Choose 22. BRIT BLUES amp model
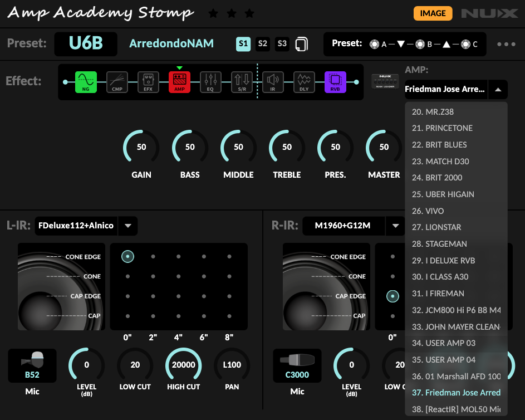 click(x=456, y=145)
